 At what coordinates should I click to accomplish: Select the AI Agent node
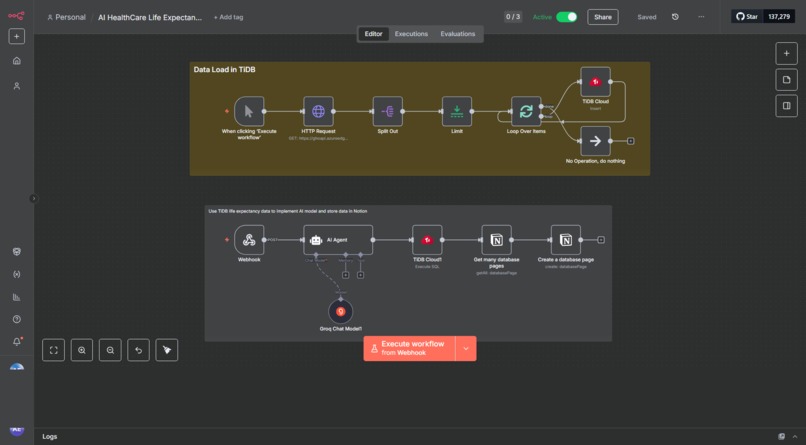338,239
